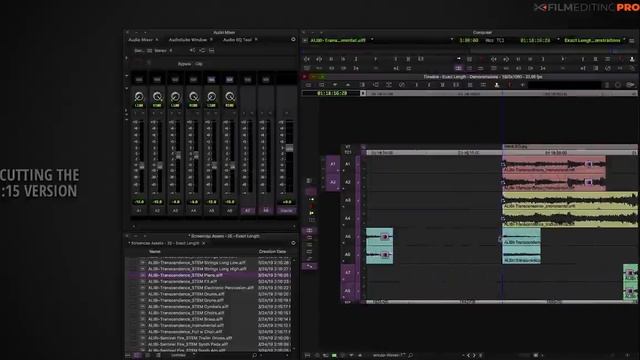Select the highlighted A8 mixer track button
This screenshot has height=360, width=640.
tap(266, 211)
